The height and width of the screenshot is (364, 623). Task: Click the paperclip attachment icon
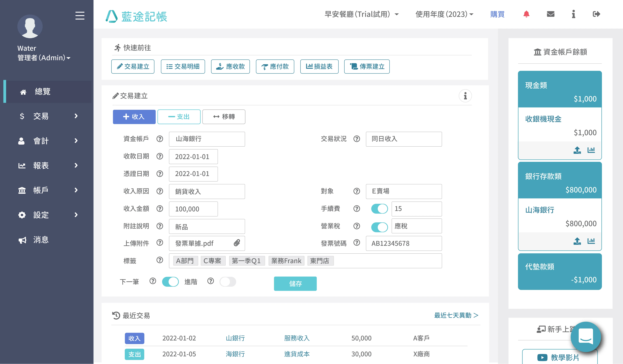237,243
